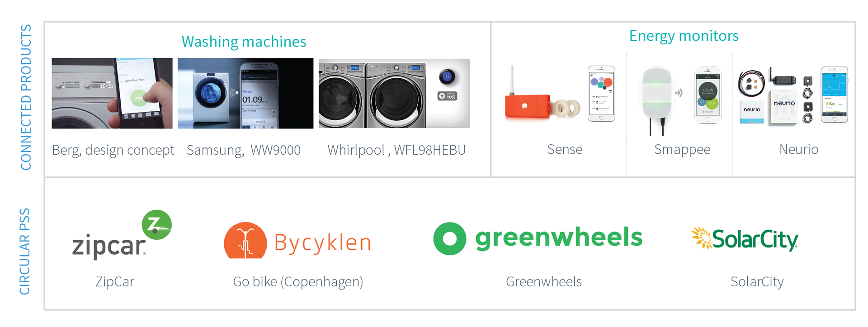Click the Go bike (Copenhagen) caption
This screenshot has width=868, height=327.
tap(298, 282)
